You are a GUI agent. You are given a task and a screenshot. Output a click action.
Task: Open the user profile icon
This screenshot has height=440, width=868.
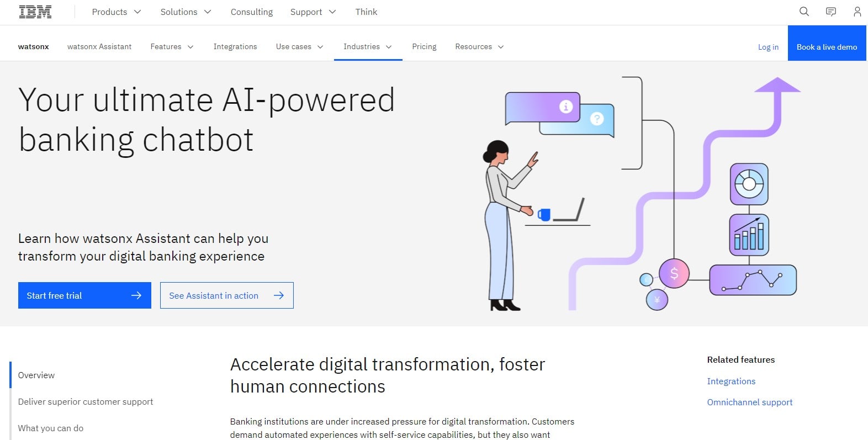click(x=857, y=12)
